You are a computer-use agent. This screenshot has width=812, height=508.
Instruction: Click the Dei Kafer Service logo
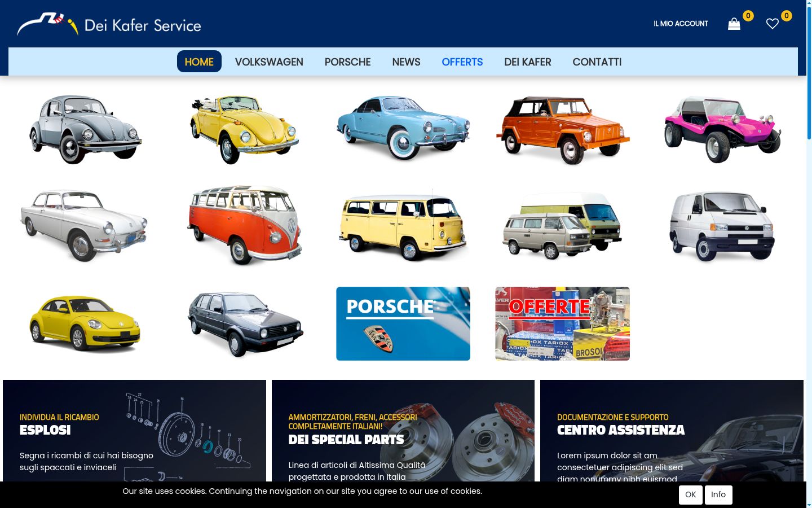(x=109, y=24)
